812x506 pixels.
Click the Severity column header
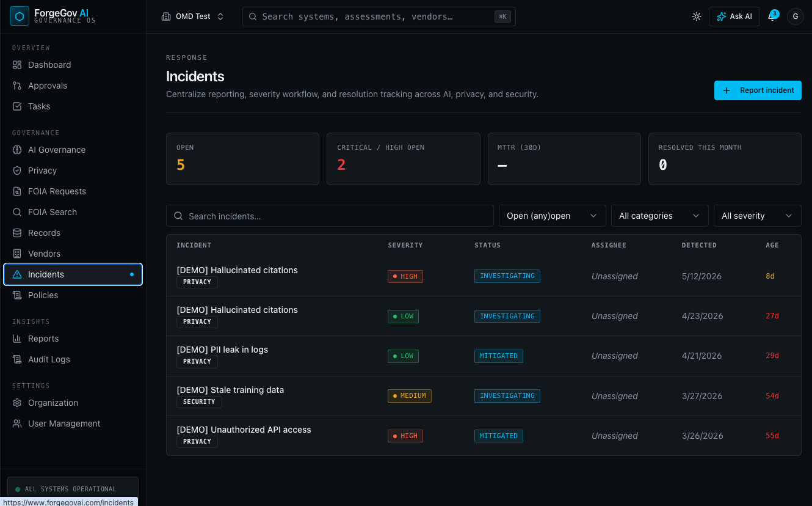405,245
